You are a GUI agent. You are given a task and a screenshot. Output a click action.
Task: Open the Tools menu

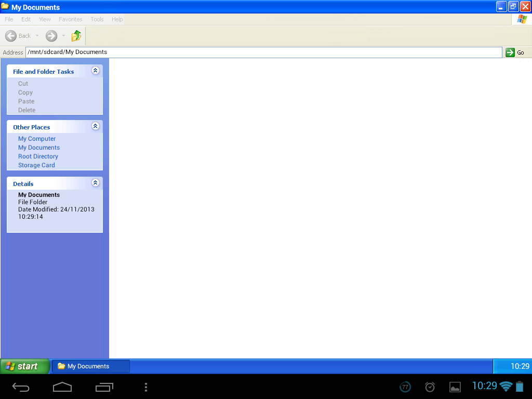97,19
